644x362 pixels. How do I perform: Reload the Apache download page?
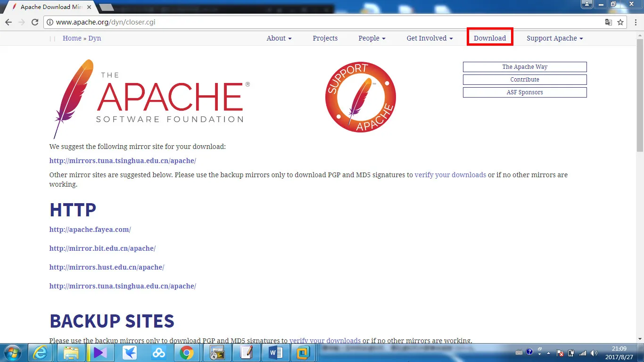35,22
